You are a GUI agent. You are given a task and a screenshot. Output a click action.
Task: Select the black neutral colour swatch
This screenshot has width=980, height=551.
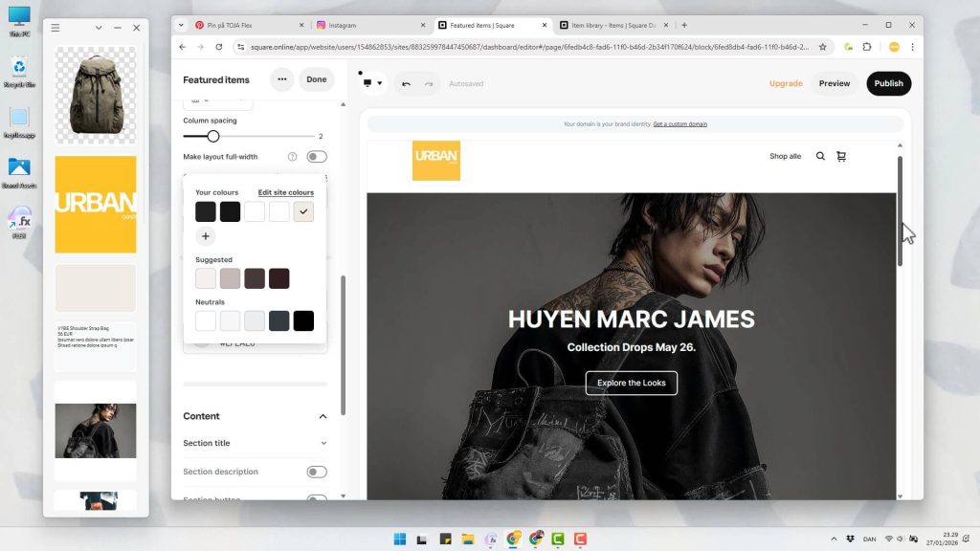[x=303, y=321]
